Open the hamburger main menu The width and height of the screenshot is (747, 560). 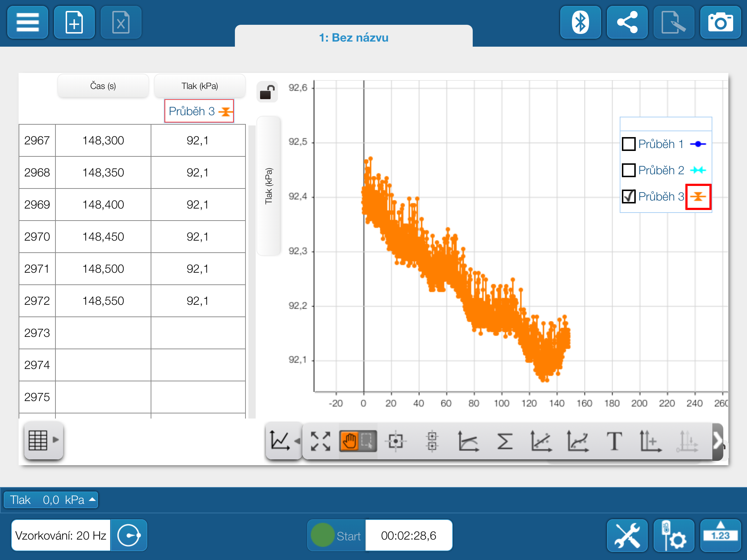click(x=28, y=23)
